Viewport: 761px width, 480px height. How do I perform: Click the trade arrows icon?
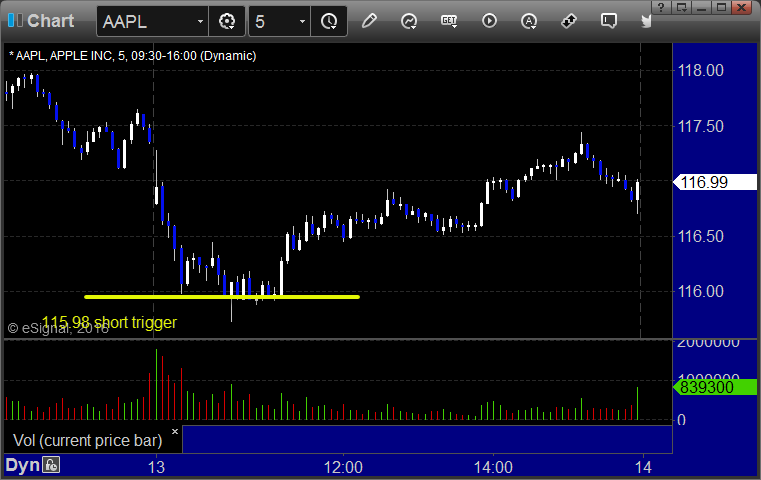coord(569,21)
